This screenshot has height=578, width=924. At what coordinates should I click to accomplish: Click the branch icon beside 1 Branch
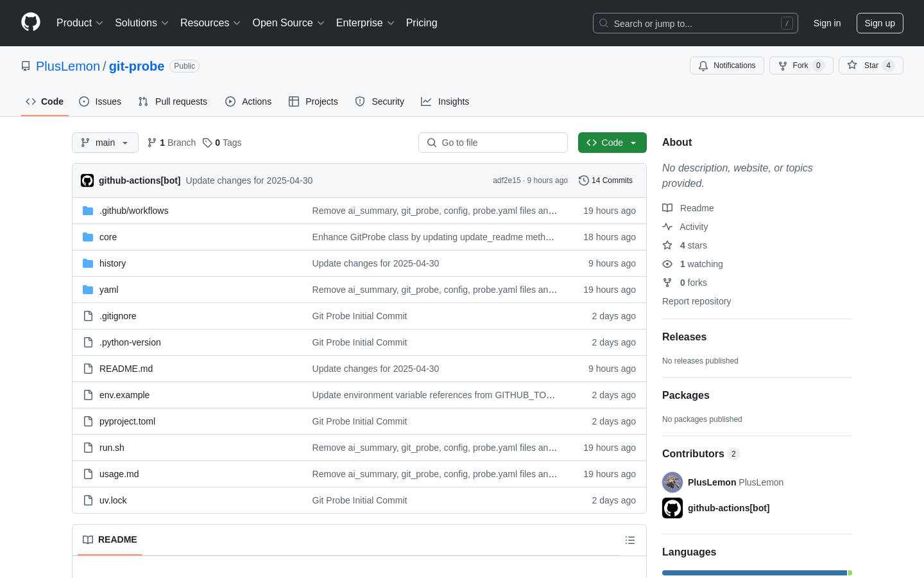point(152,143)
